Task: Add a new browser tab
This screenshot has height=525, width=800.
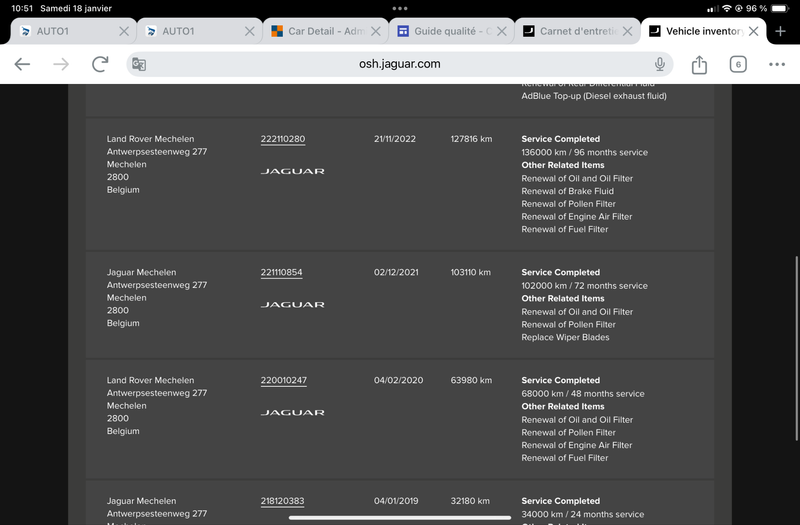Action: (780, 31)
